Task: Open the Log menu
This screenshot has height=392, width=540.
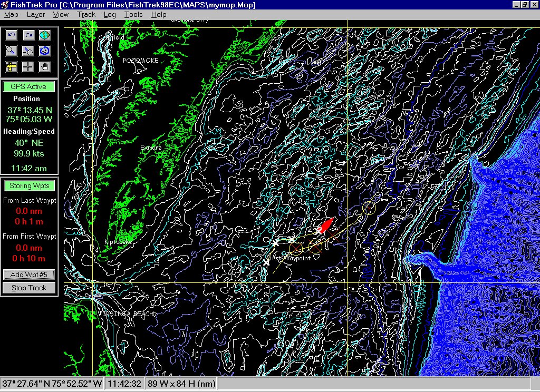Action: [x=110, y=14]
